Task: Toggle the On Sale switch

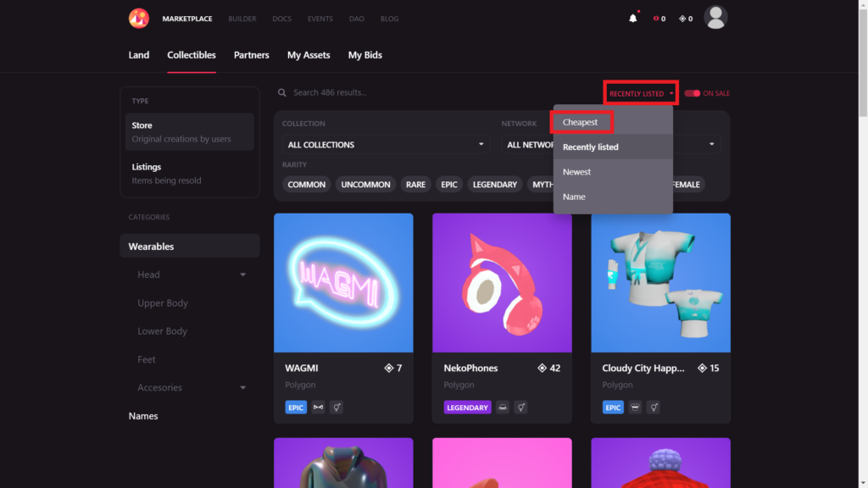Action: tap(692, 93)
